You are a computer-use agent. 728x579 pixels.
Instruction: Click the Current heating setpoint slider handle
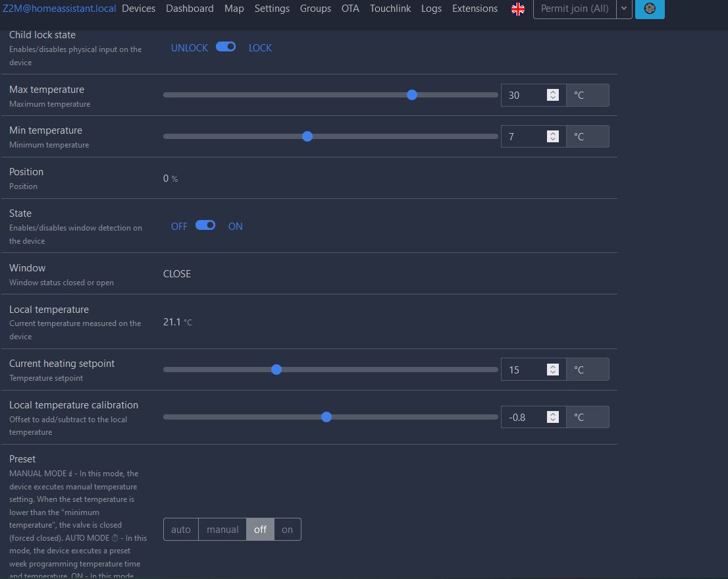(276, 370)
